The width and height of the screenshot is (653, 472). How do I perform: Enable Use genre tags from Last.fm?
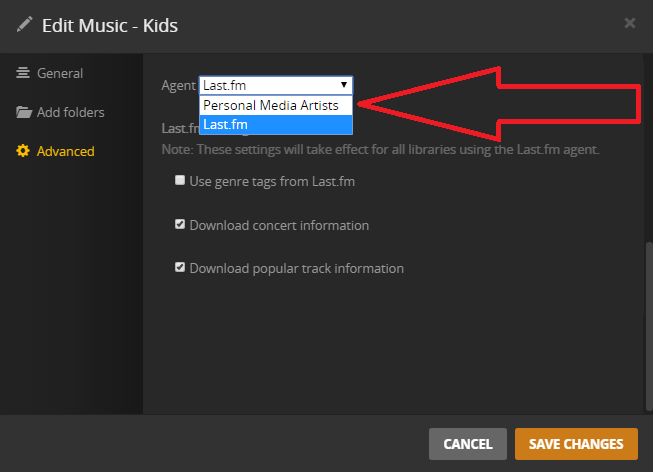point(180,181)
